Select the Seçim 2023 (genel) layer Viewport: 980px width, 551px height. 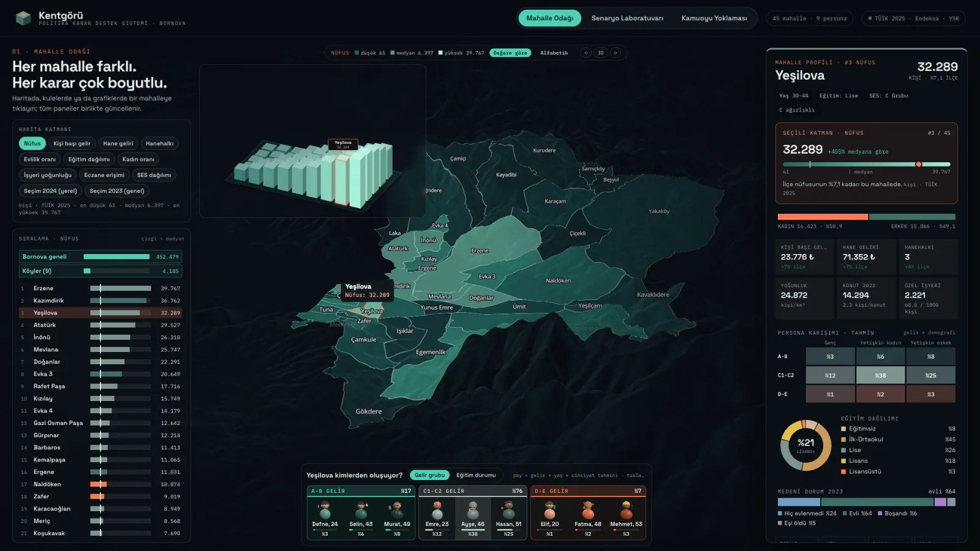(117, 191)
